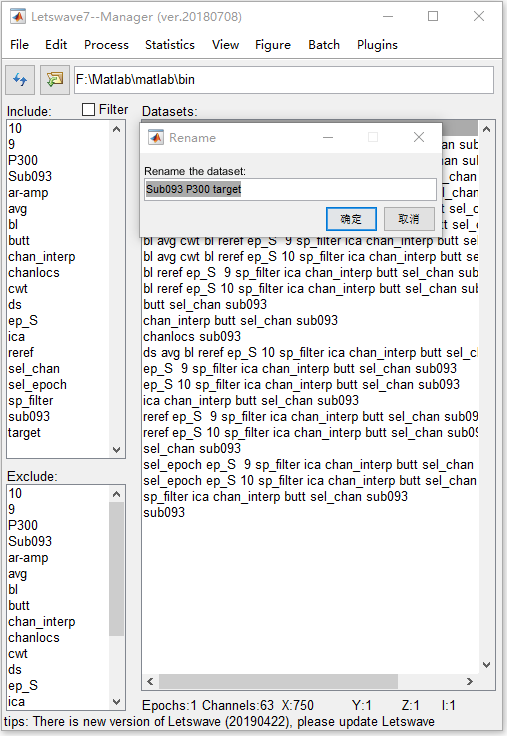Select 'chan_interp' in Include list
Viewport: 507px width, 736px height.
point(41,257)
